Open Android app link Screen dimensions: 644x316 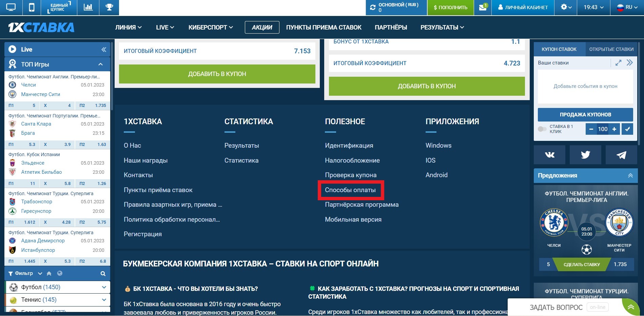[x=436, y=175]
